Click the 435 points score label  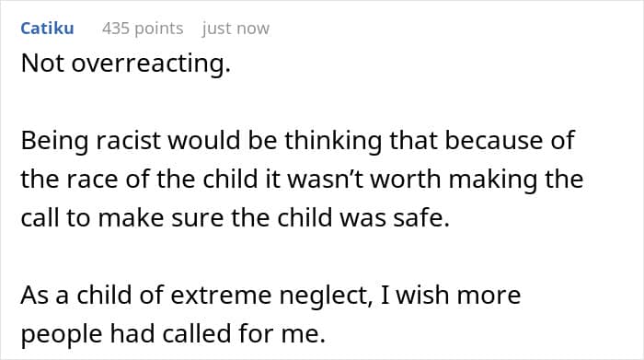tap(143, 29)
